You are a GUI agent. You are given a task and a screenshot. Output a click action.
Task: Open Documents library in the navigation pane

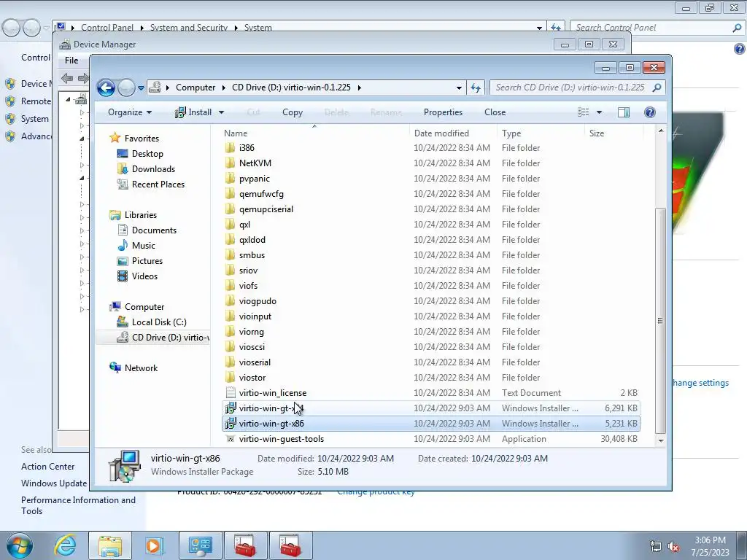[x=154, y=230]
